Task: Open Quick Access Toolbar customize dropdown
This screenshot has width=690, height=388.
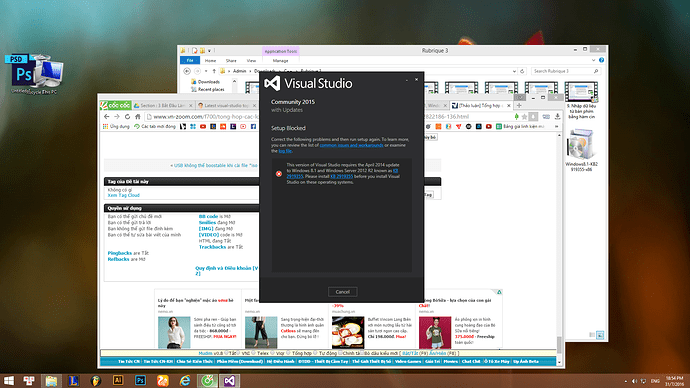Action: point(209,51)
